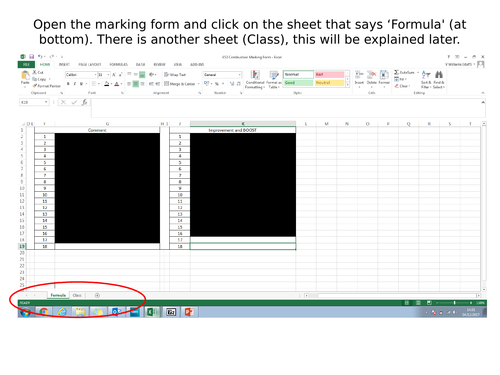500x375 pixels.
Task: Click the Find & Select binoculars icon
Action: point(439,79)
